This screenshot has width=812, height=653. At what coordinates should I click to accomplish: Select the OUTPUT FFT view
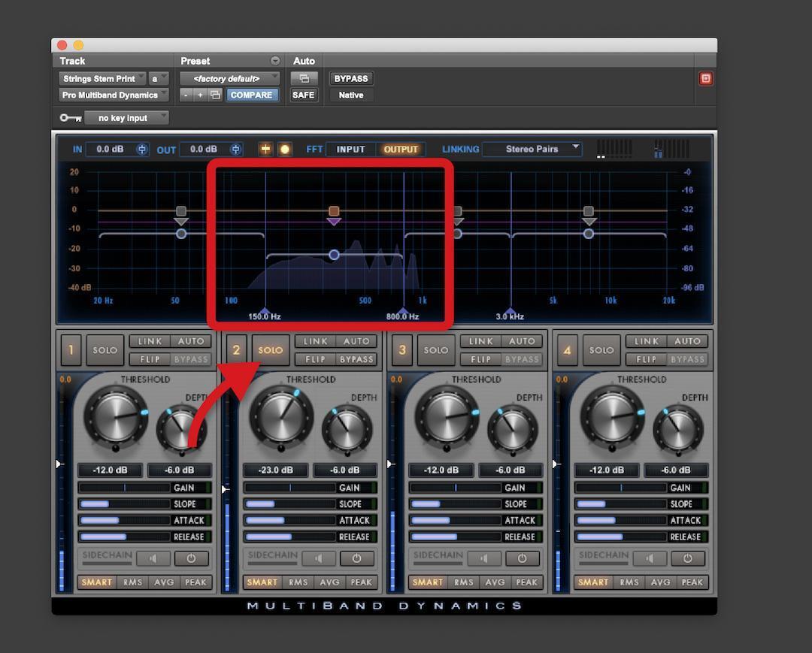[x=401, y=149]
